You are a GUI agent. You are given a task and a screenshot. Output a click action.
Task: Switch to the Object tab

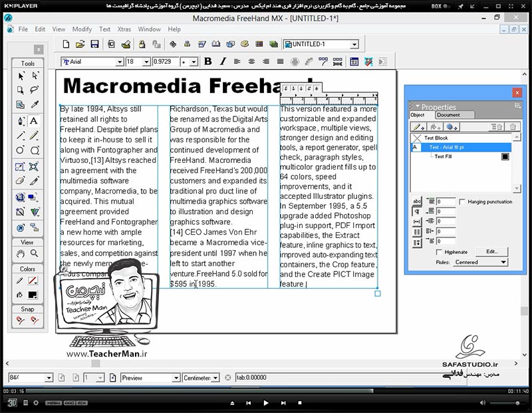(418, 115)
